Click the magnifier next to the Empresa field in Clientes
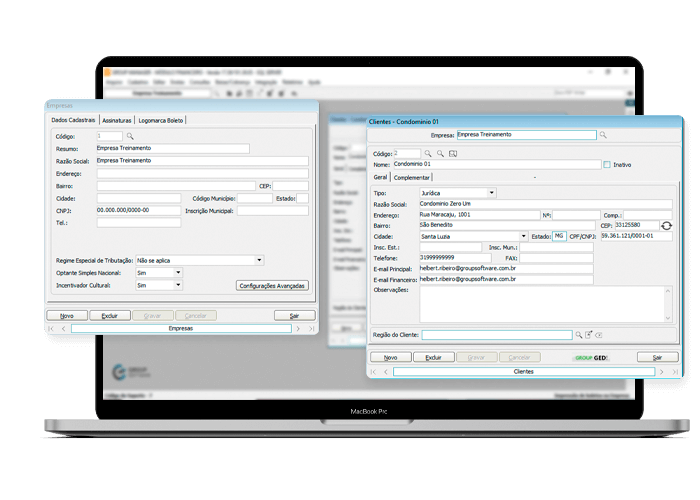 coord(603,135)
